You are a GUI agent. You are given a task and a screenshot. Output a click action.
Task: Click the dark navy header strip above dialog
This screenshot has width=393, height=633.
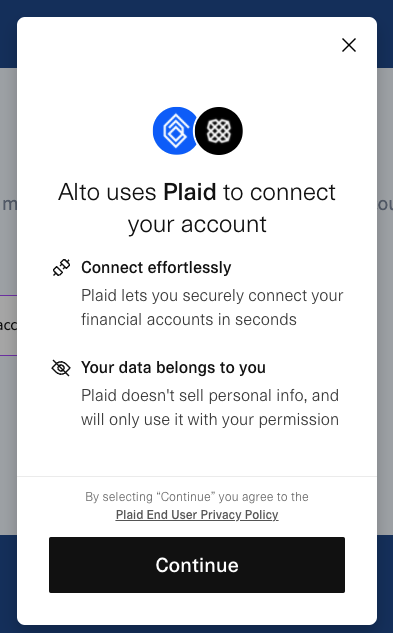(x=196, y=8)
